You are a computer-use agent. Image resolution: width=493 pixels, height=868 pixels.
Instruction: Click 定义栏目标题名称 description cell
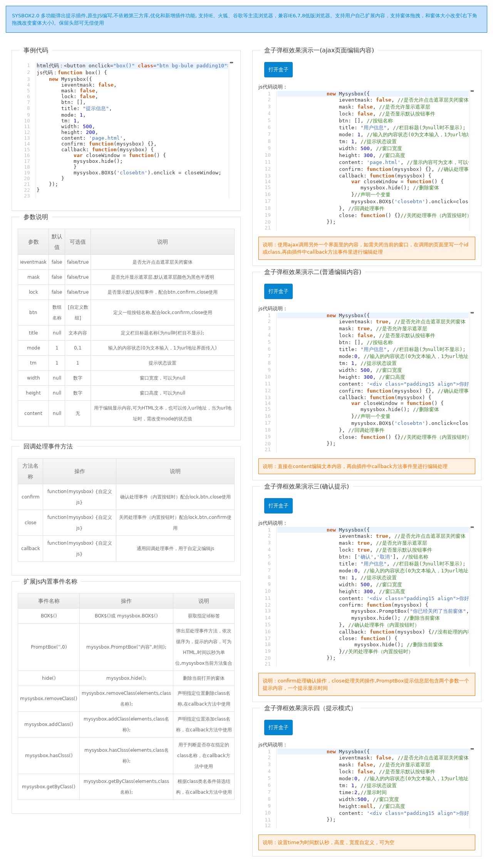point(163,333)
